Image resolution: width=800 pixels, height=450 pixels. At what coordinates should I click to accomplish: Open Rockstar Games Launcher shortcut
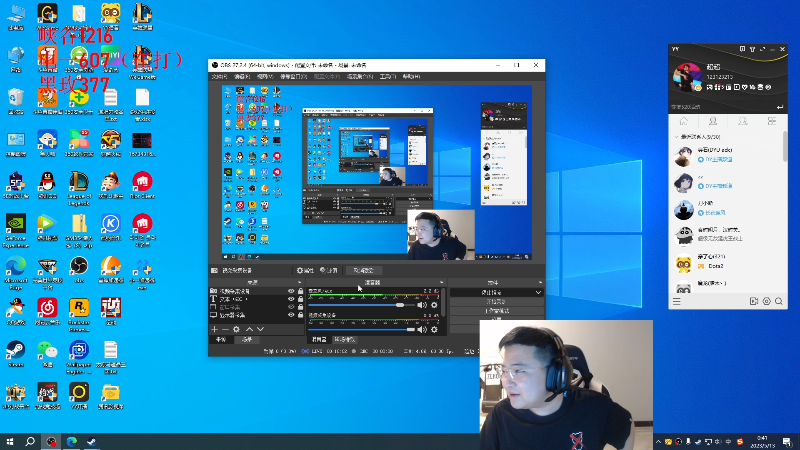(x=79, y=315)
